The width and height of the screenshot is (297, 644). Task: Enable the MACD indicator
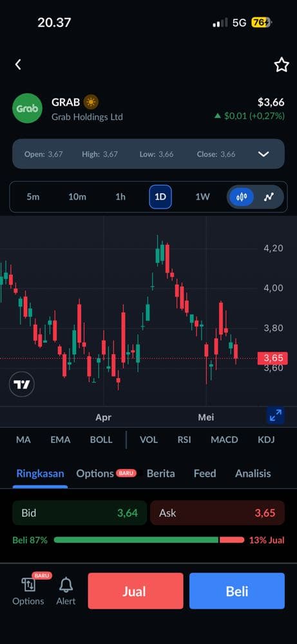coord(224,440)
